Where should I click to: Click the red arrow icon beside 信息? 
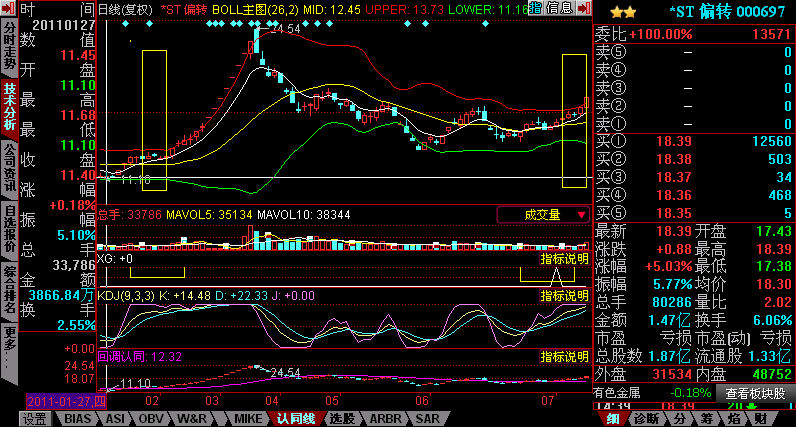584,8
